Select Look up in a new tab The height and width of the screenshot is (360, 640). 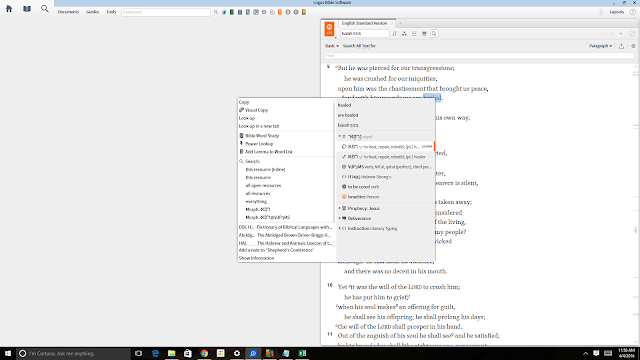[x=259, y=126]
